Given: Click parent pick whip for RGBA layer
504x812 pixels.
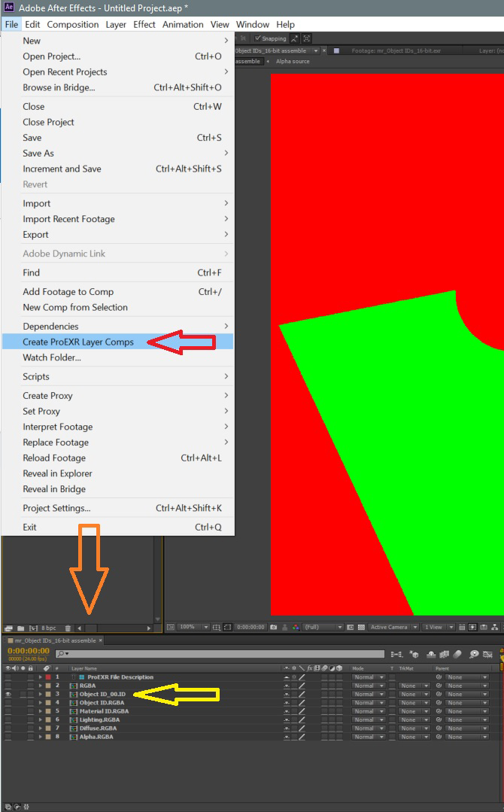Looking at the screenshot, I should point(439,686).
